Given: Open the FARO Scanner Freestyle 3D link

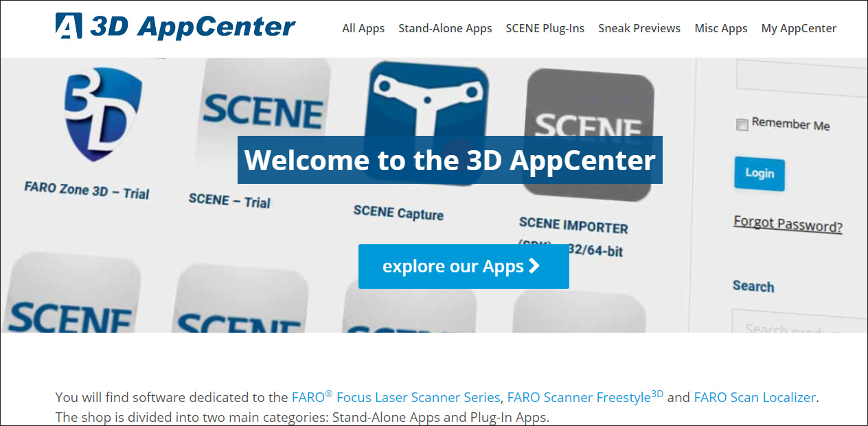Looking at the screenshot, I should 585,397.
